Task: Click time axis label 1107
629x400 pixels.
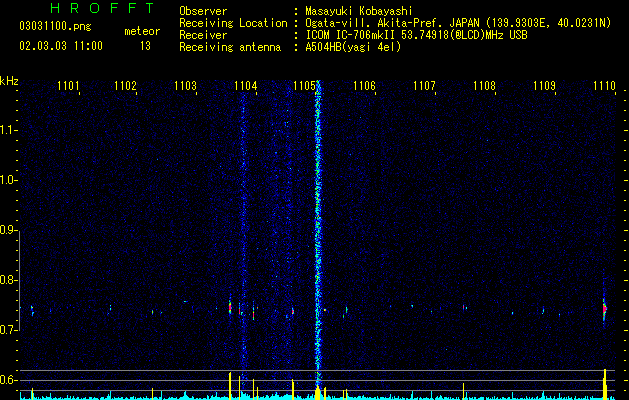Action: (x=424, y=85)
